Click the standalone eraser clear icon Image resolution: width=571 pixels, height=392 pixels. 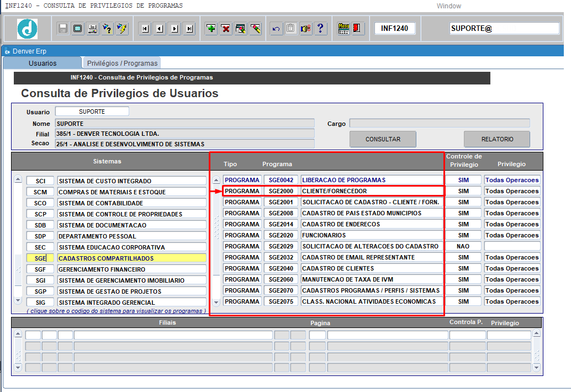(256, 28)
